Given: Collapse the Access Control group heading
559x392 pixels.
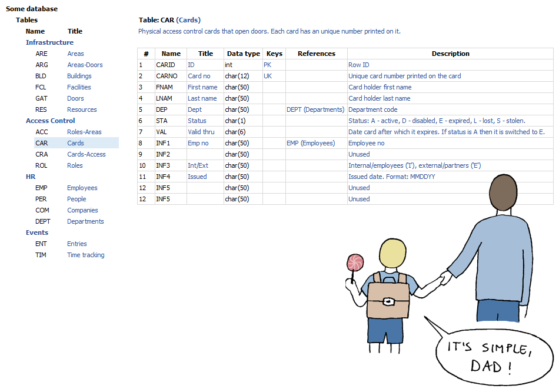Looking at the screenshot, I should pos(50,121).
